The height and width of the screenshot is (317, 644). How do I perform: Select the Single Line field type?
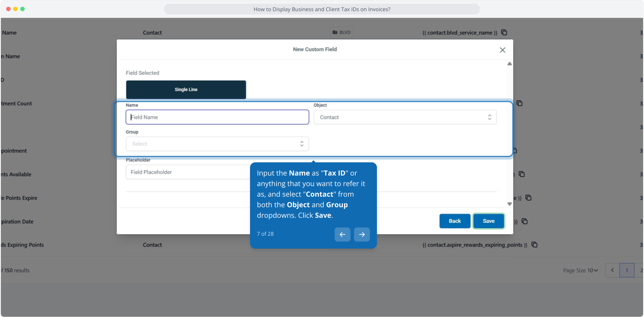186,90
